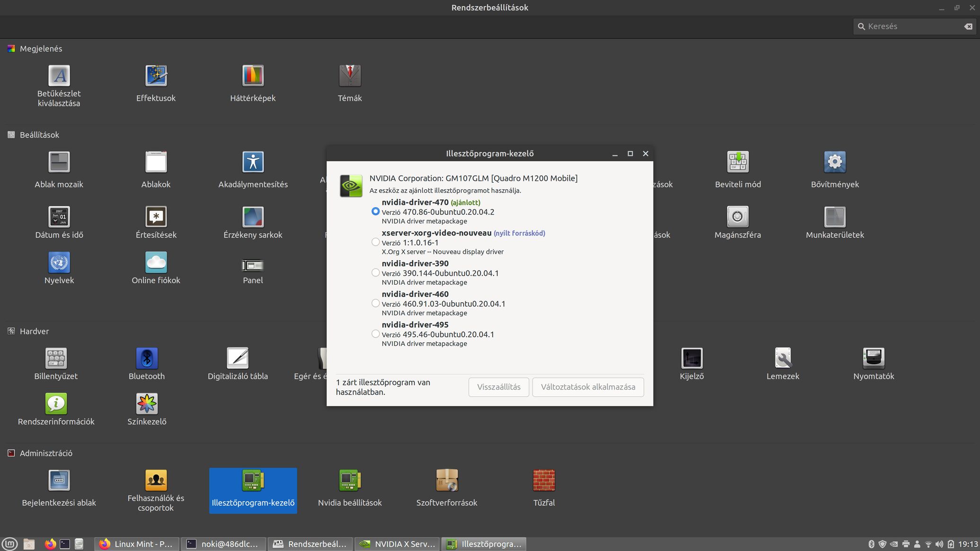Open Lemezek disks utility
The image size is (980, 551).
783,364
